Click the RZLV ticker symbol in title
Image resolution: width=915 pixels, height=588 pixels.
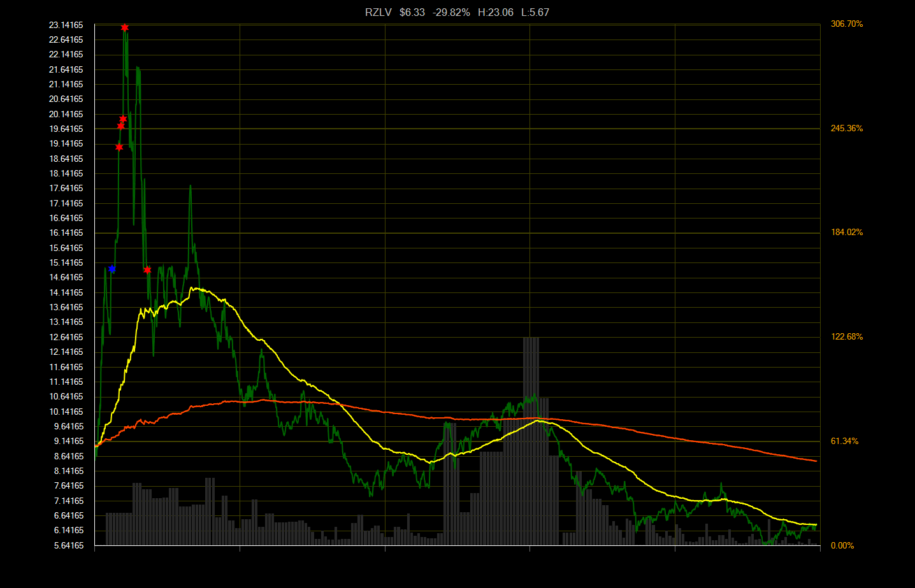coord(378,12)
